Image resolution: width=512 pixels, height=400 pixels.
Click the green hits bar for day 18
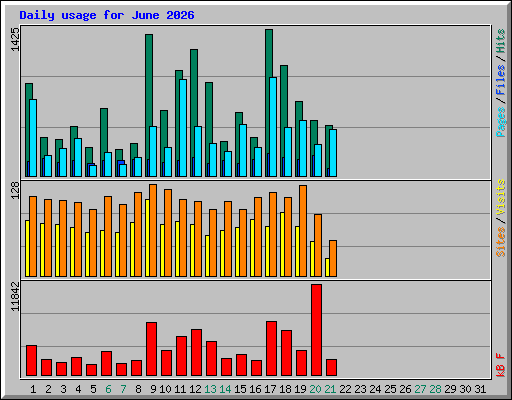click(x=284, y=96)
